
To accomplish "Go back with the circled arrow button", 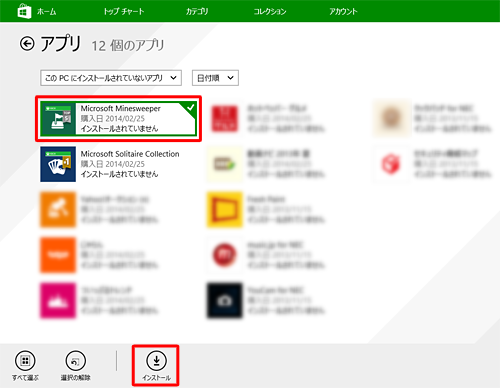I will click(27, 44).
